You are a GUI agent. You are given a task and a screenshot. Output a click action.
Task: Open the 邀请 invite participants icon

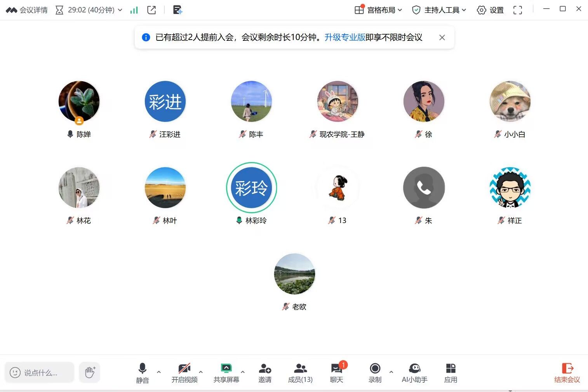(x=265, y=373)
